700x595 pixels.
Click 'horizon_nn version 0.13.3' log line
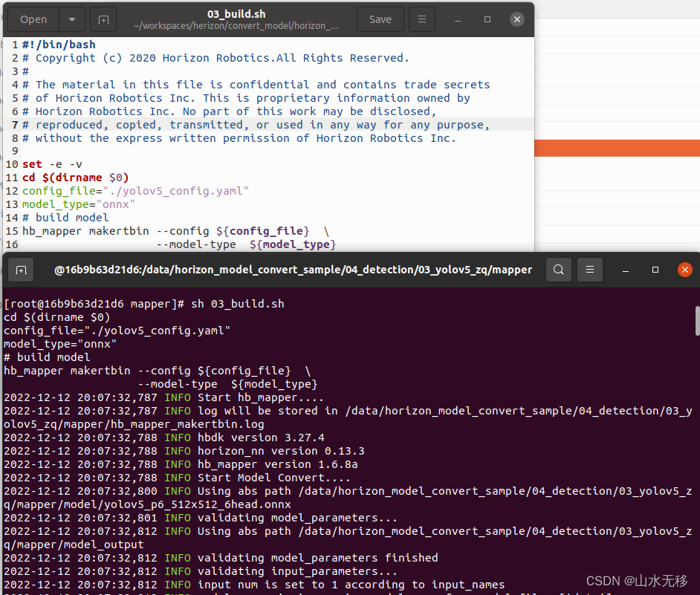click(x=281, y=452)
